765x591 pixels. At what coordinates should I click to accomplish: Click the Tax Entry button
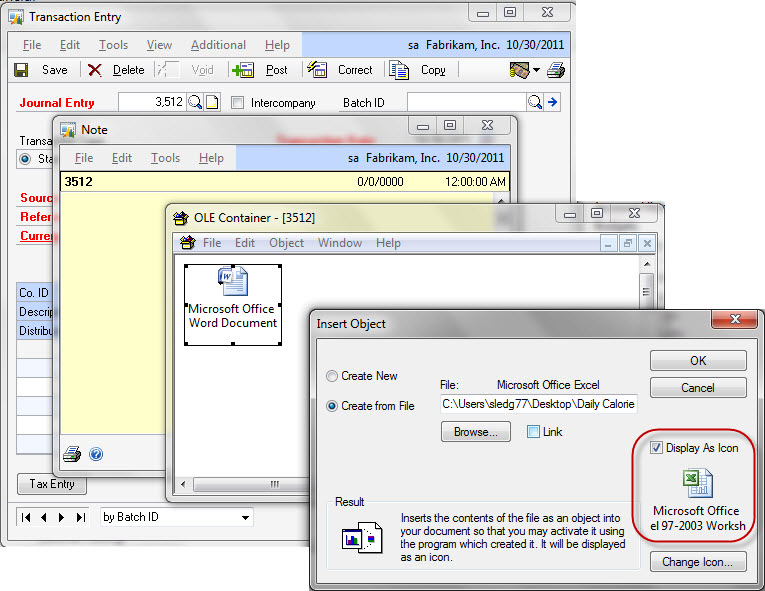tap(52, 484)
